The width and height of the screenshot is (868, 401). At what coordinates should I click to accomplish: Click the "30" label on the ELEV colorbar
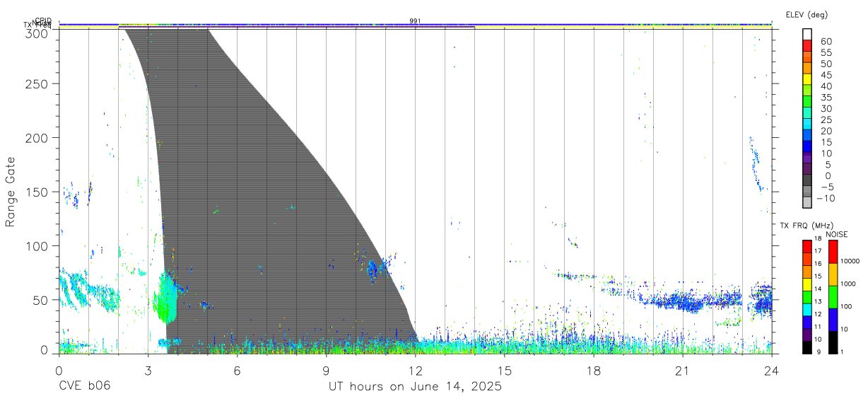coord(826,109)
